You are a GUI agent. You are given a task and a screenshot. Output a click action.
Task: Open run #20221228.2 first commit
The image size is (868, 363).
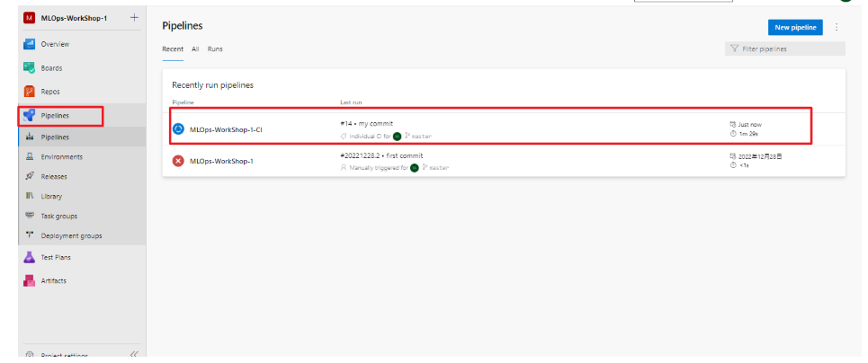pyautogui.click(x=381, y=155)
